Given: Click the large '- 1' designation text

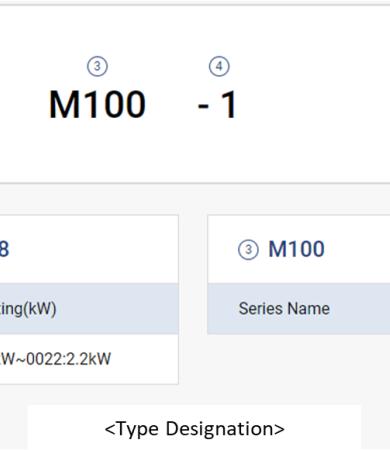Looking at the screenshot, I should tap(217, 105).
